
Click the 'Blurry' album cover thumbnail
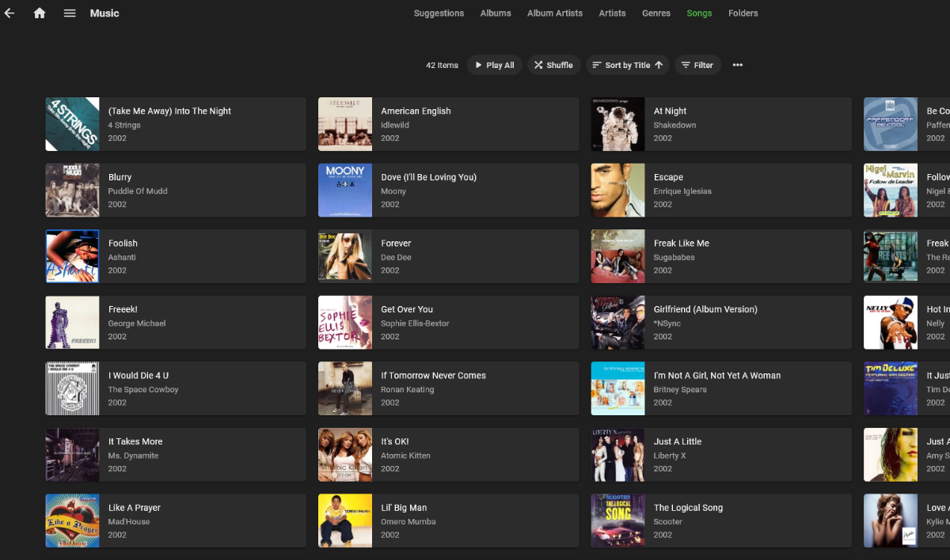point(72,190)
